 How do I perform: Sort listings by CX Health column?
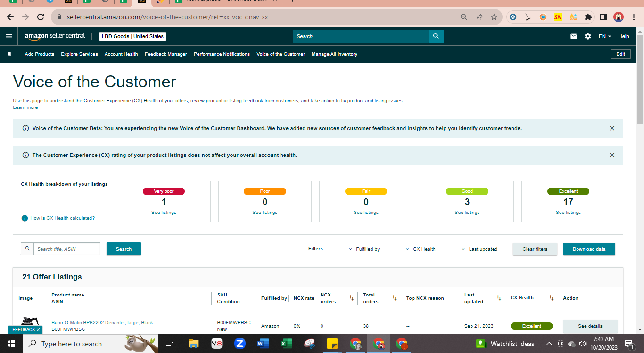pyautogui.click(x=551, y=298)
